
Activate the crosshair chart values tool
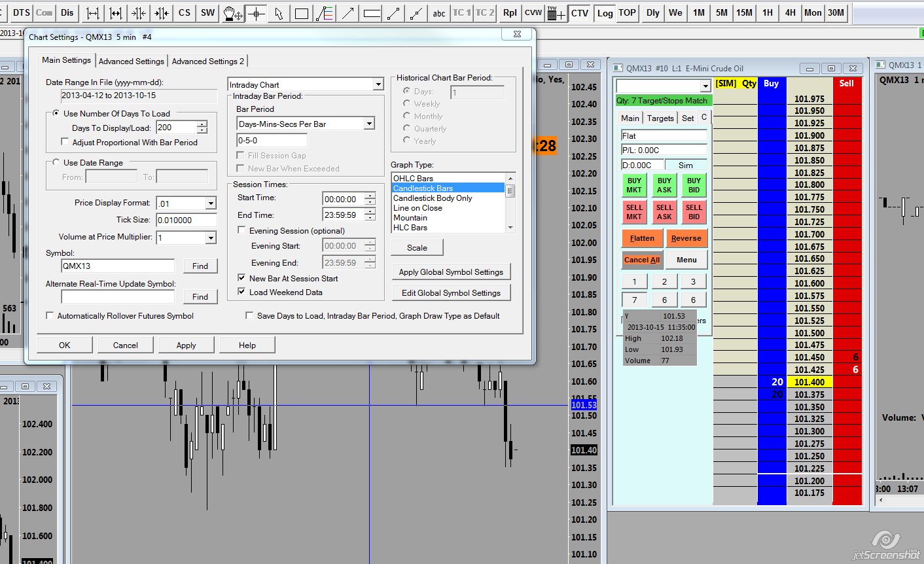[x=257, y=13]
